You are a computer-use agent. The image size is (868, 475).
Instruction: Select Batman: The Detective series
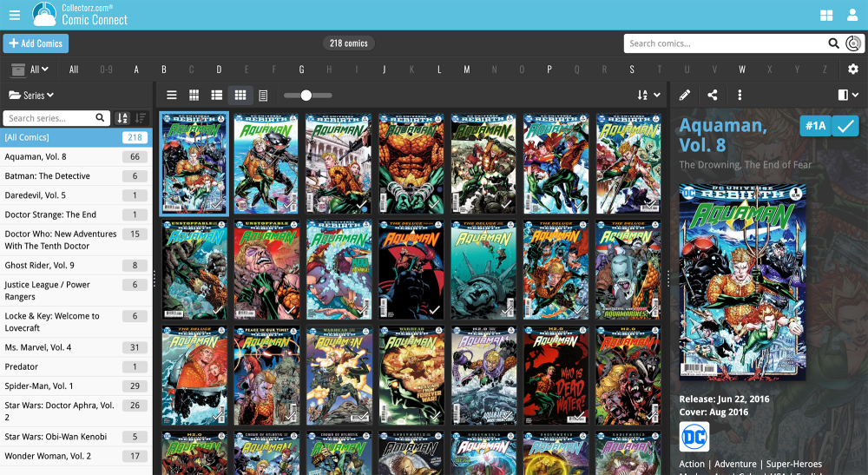(x=76, y=176)
